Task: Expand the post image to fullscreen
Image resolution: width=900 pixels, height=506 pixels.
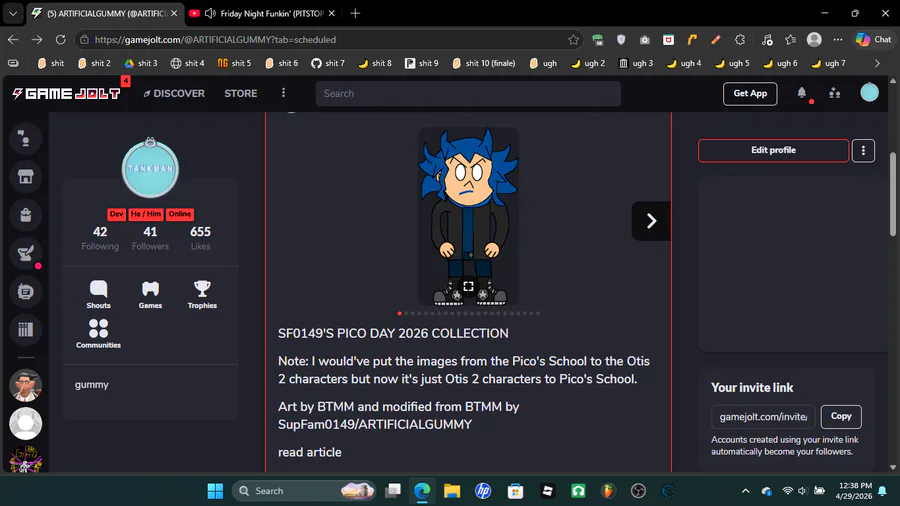Action: [x=468, y=286]
